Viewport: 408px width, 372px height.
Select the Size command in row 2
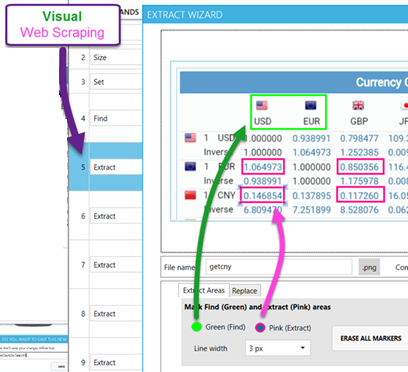[x=116, y=57]
